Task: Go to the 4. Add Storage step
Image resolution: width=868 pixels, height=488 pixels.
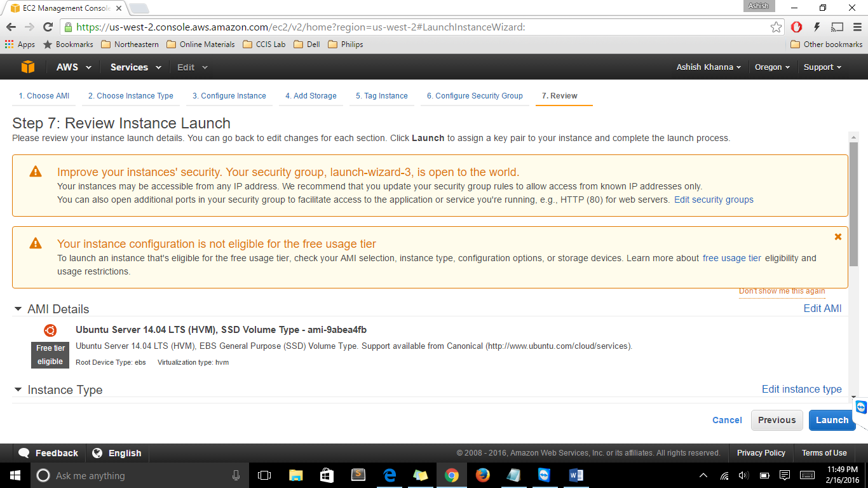Action: 311,96
